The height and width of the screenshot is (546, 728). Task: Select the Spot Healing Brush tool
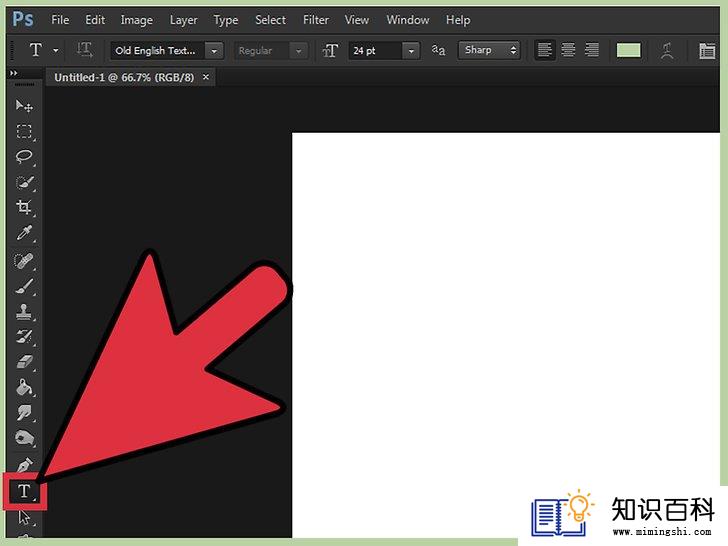coord(24,261)
